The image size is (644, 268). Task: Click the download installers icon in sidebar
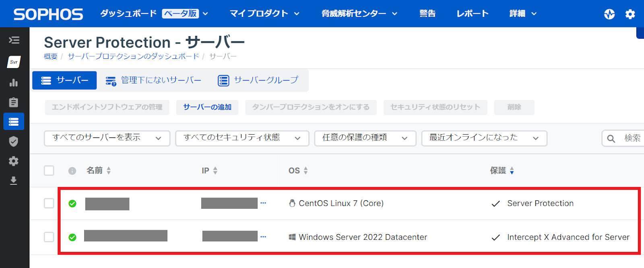[14, 181]
